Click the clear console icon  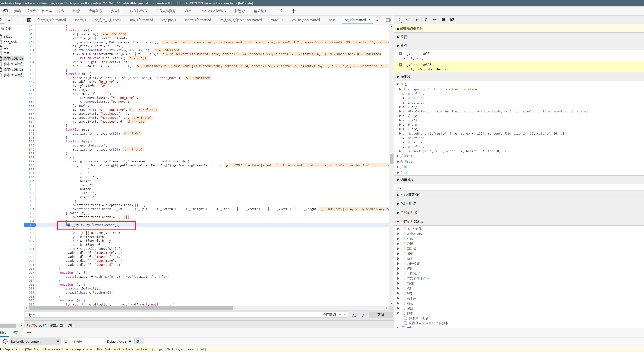pyautogui.click(x=5, y=341)
